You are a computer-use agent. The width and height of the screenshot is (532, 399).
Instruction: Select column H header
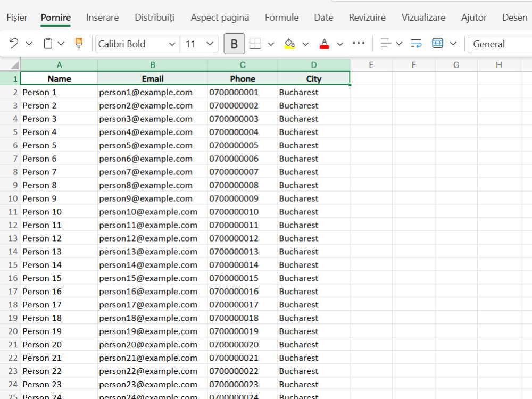point(499,65)
